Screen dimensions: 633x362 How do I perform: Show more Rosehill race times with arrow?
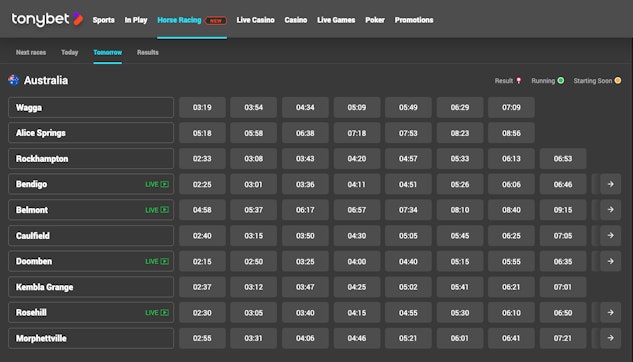pos(610,313)
